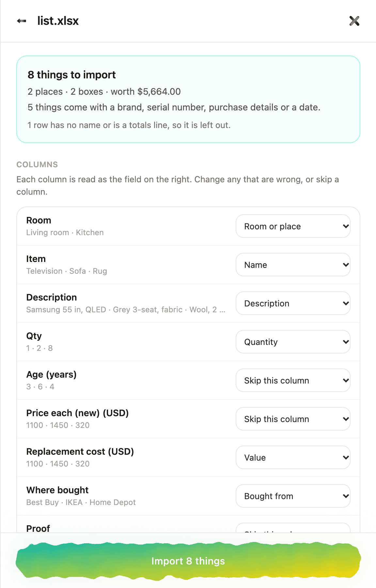Click the Proof column label
Screen dimensions: 376x588
(38, 528)
